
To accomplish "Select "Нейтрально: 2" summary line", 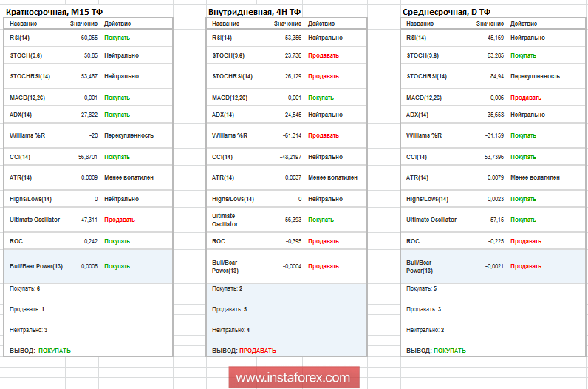I will (425, 330).
